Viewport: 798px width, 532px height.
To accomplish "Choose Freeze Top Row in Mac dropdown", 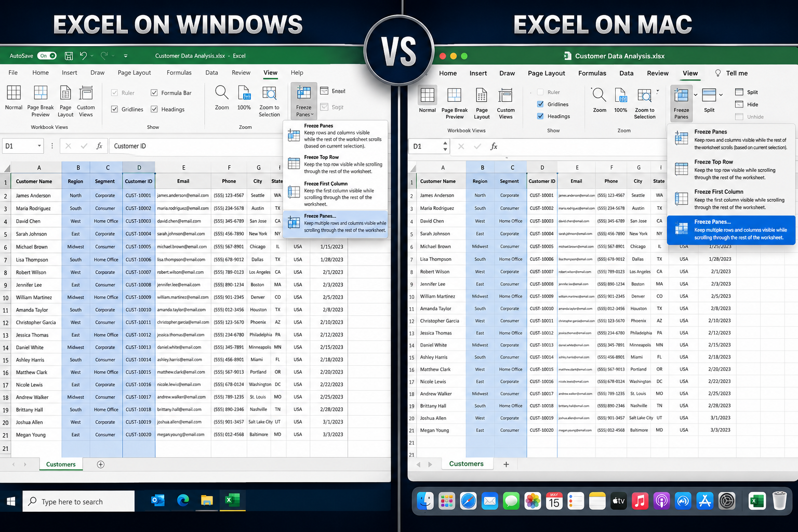I will (x=731, y=170).
